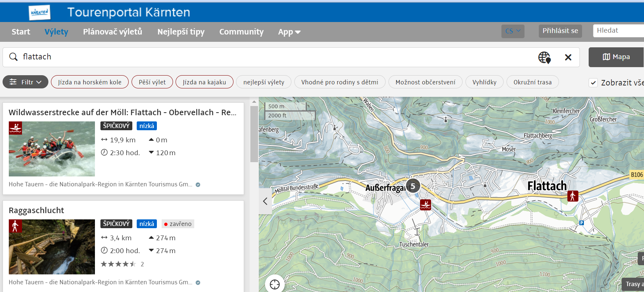The image size is (644, 292).
Task: Click the B106 road label on map
Action: tap(637, 175)
